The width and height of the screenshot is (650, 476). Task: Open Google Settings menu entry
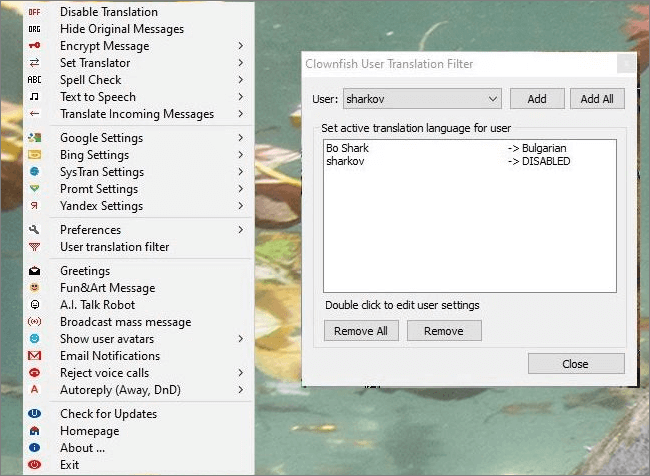[138, 138]
